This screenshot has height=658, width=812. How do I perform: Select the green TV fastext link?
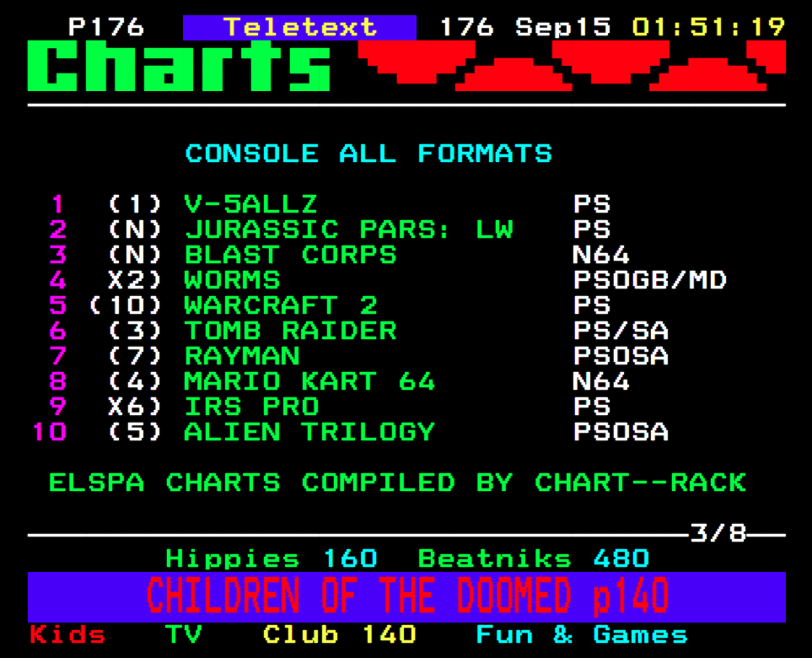click(x=183, y=634)
